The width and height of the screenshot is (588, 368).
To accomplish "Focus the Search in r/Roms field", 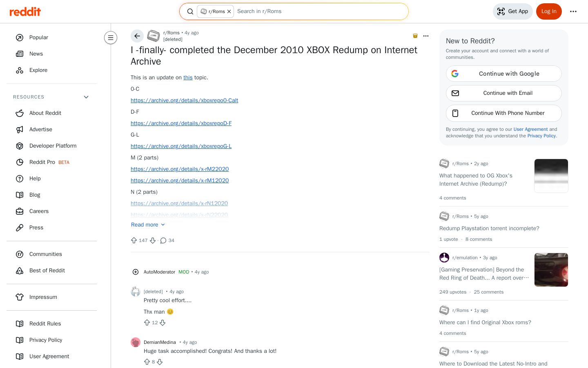I will (321, 11).
